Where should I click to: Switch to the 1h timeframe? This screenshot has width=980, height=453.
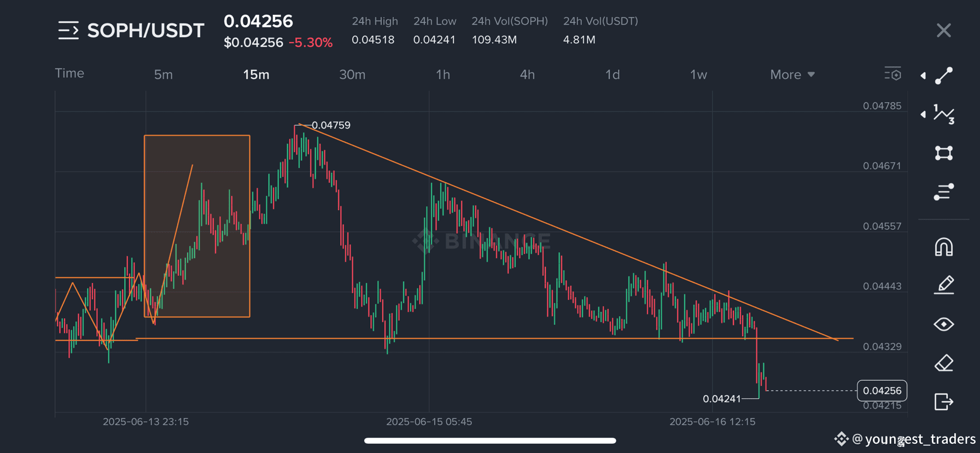[443, 74]
